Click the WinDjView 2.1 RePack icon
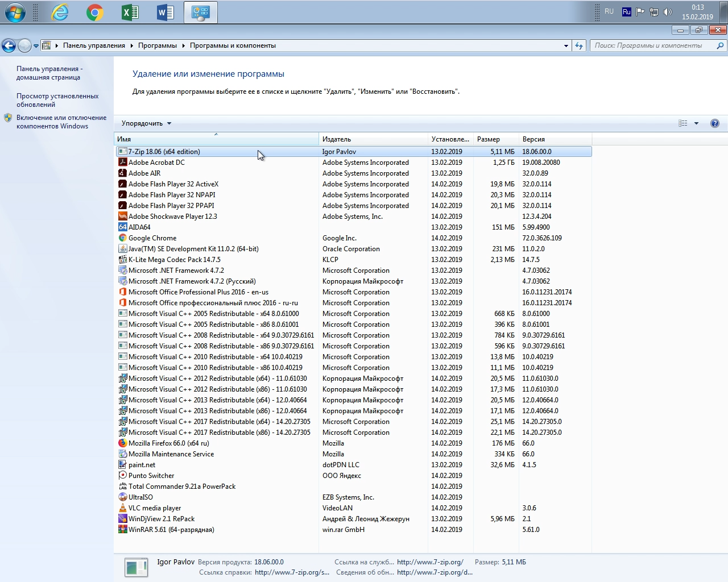This screenshot has height=582, width=728. [122, 519]
